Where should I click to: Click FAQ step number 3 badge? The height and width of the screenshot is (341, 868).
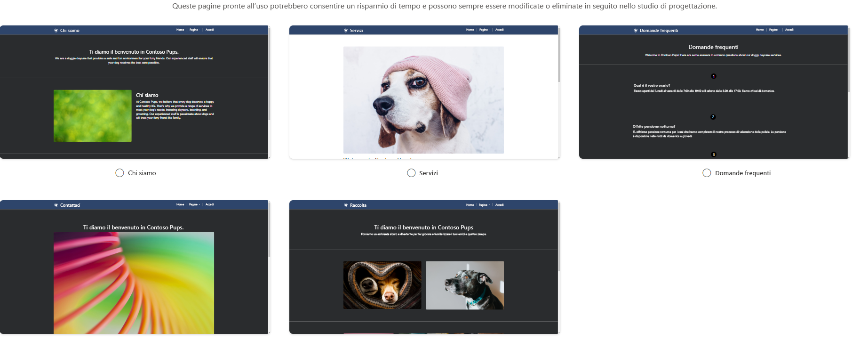coord(714,154)
